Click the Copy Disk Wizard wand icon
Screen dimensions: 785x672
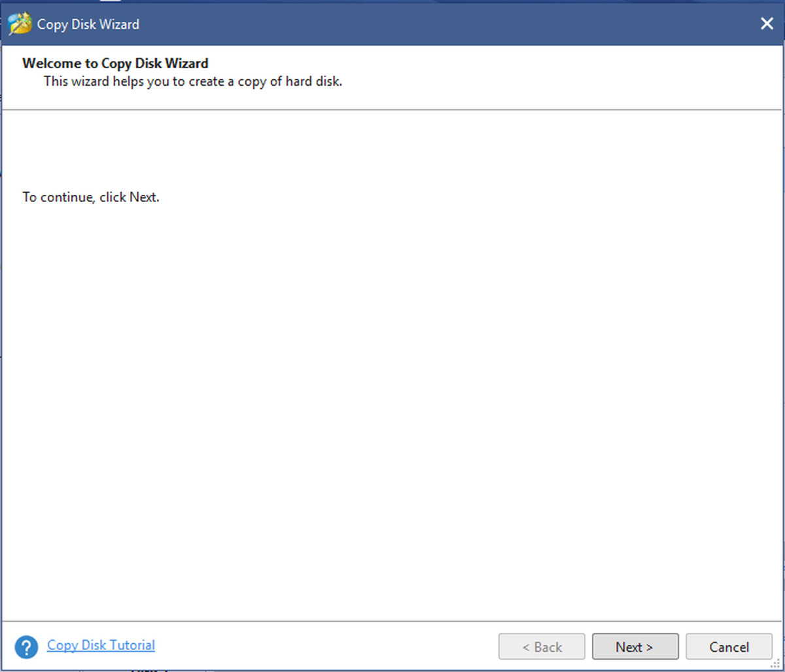(20, 24)
